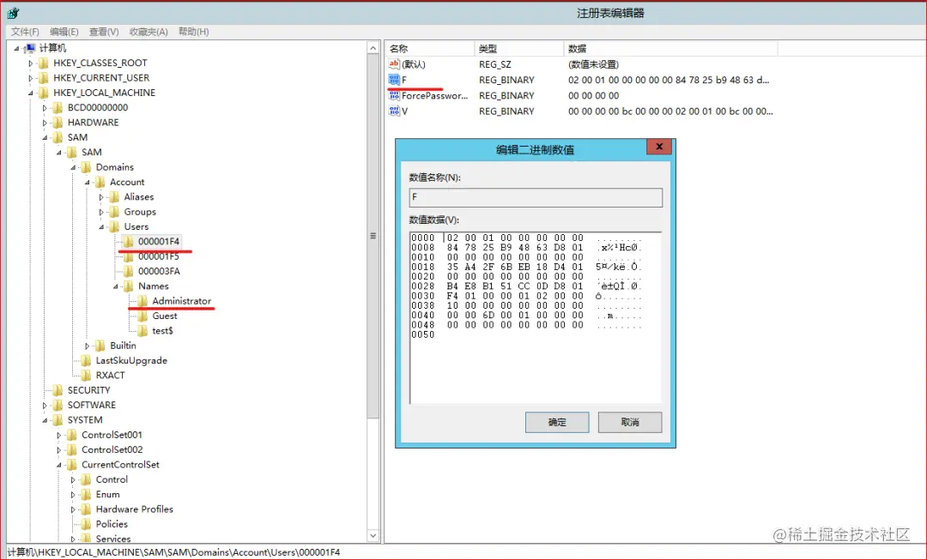Viewport: 927px width, 560px height.
Task: Click the SECURITY folder icon
Action: [58, 390]
